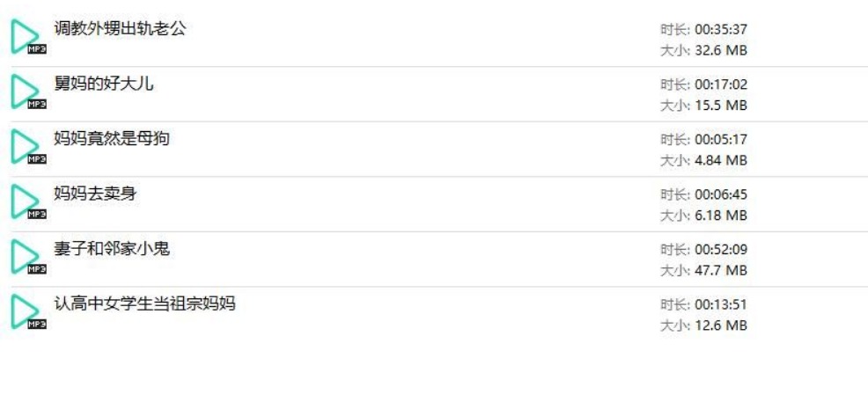The image size is (868, 402).
Task: Play the 4.84 MB audio file
Action: 27,147
